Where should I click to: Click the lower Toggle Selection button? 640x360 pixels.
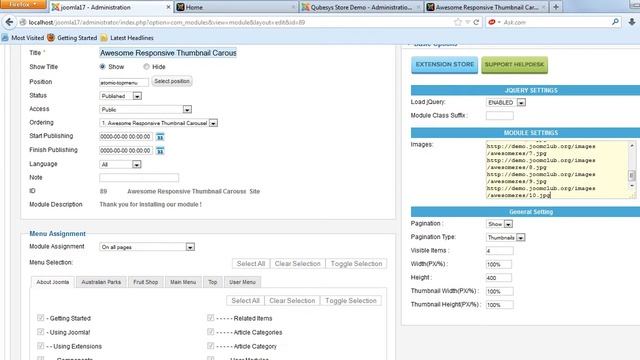[x=351, y=300]
